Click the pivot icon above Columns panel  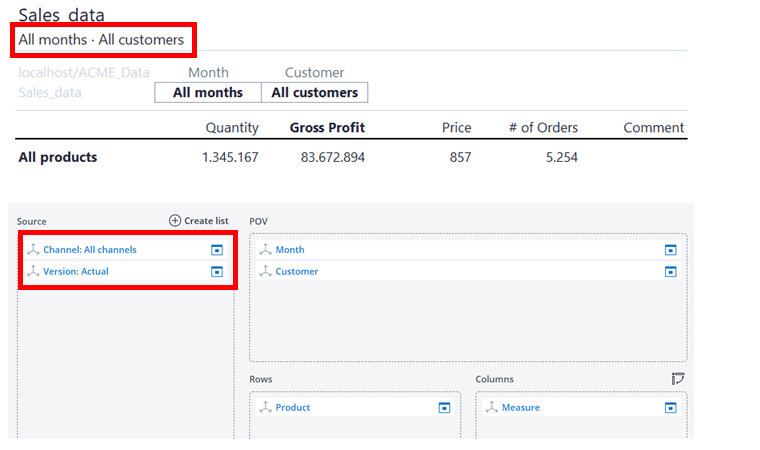[x=678, y=379]
